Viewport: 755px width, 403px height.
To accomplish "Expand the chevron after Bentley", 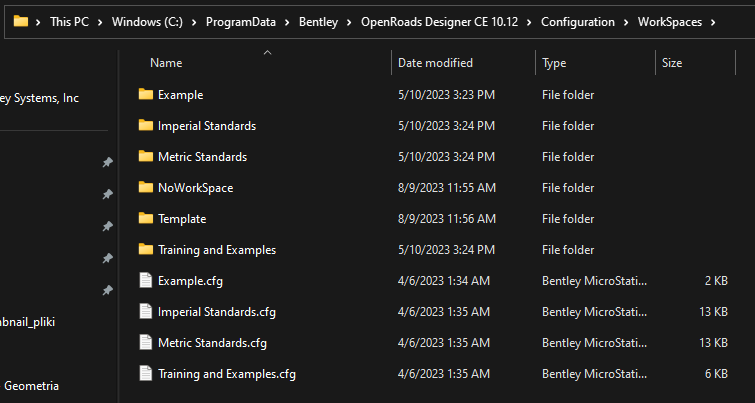I will (350, 22).
